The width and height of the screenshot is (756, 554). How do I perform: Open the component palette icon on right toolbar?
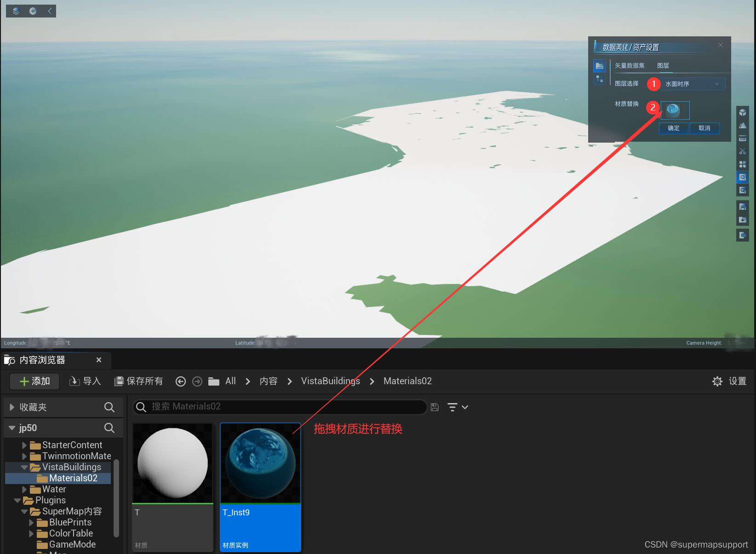coord(743,163)
